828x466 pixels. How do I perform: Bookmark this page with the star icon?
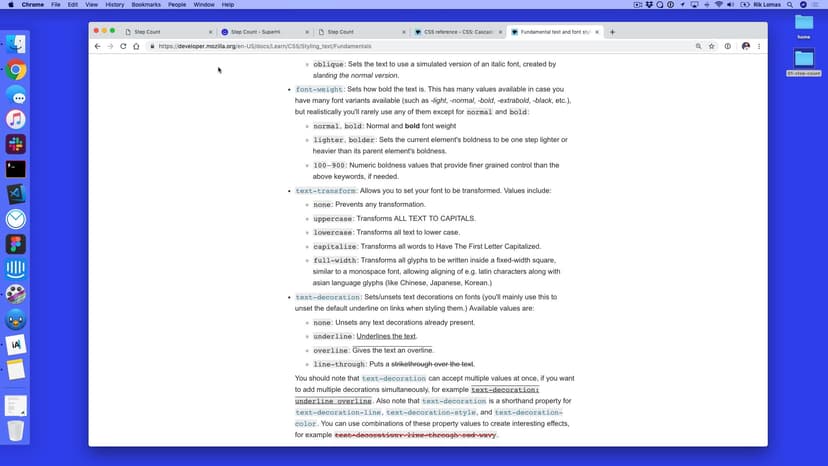pyautogui.click(x=712, y=46)
